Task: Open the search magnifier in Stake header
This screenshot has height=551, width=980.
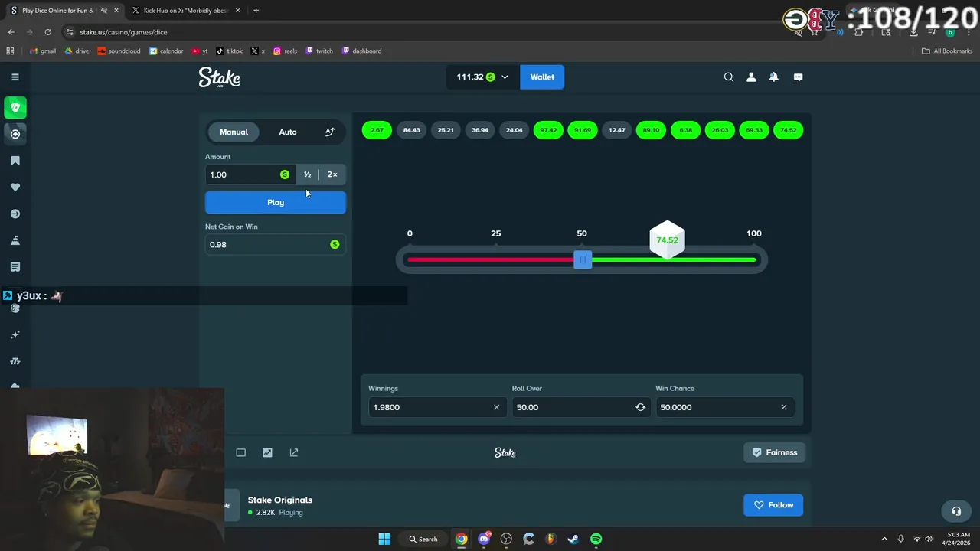Action: (x=729, y=77)
